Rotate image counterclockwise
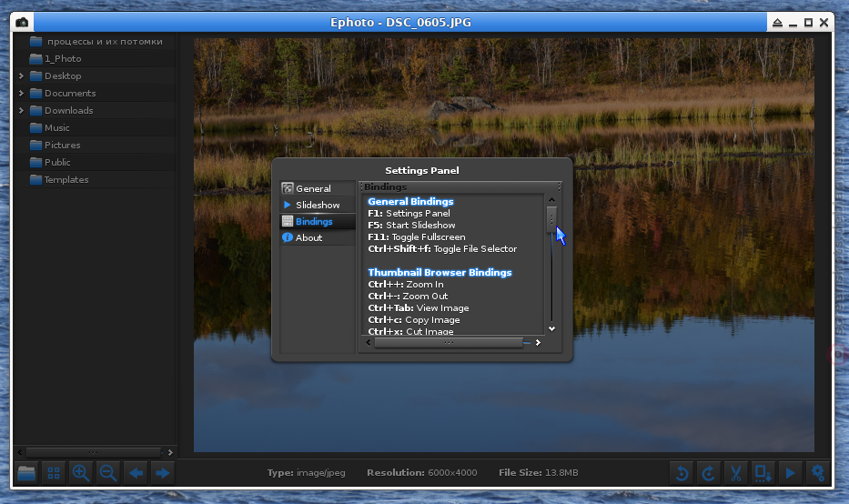The width and height of the screenshot is (849, 504). pyautogui.click(x=682, y=473)
